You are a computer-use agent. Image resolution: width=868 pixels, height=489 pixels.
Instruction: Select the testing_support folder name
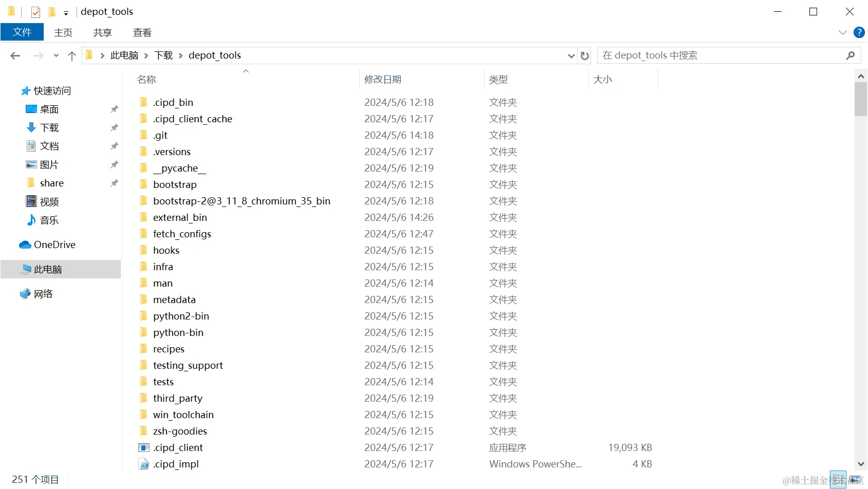coord(188,366)
